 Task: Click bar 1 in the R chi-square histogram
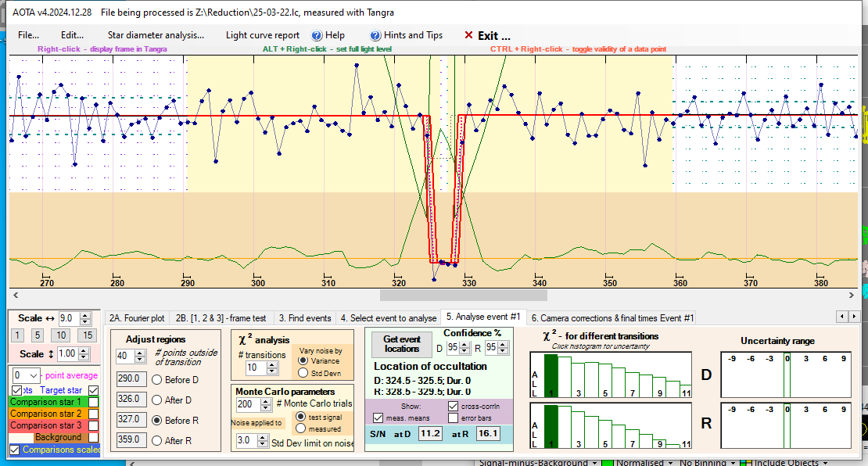click(551, 426)
